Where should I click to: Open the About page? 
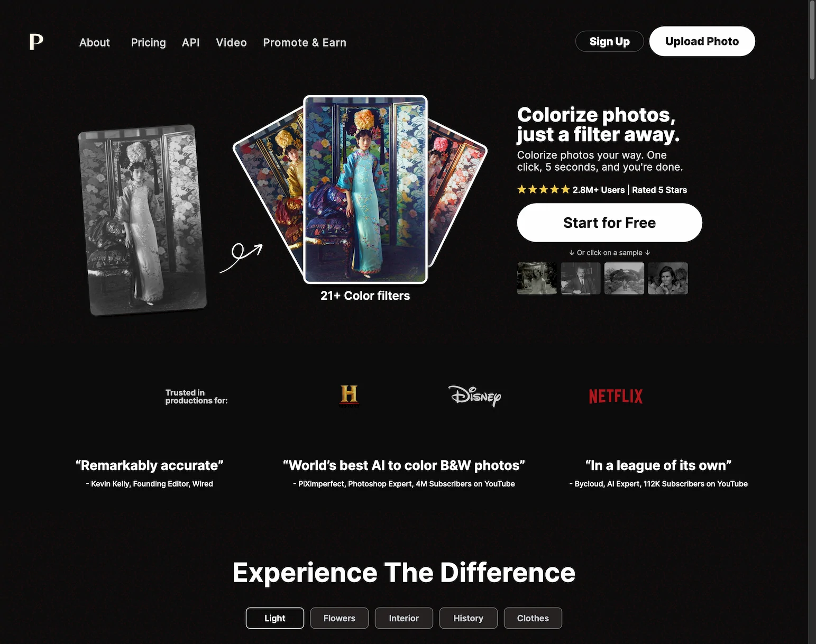tap(95, 42)
